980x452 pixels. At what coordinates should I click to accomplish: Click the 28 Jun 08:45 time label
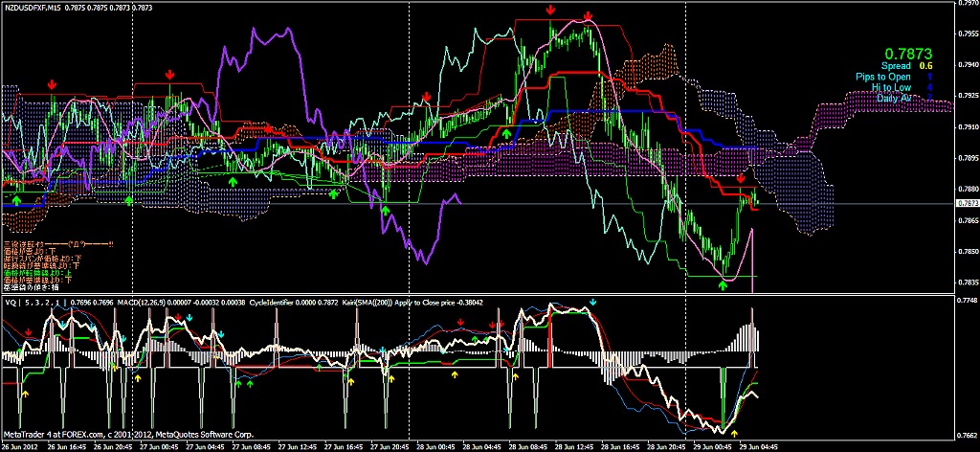tap(527, 447)
